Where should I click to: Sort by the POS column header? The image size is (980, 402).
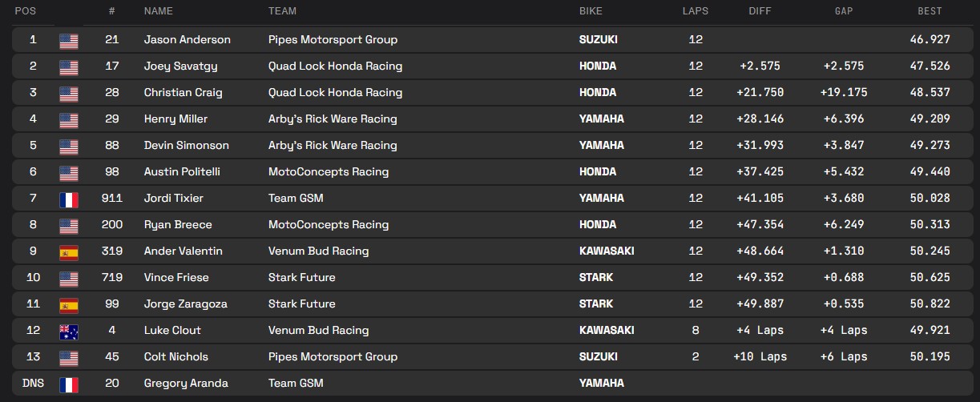(x=26, y=11)
